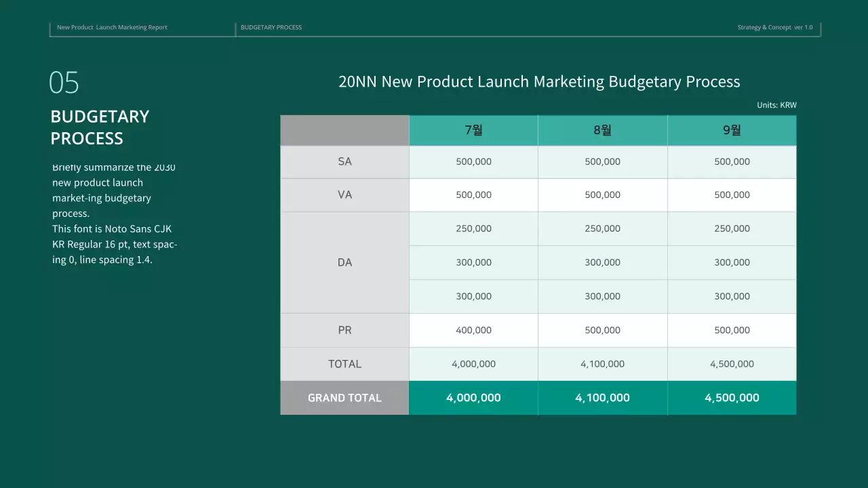
Task: Select the grand total 4,000,000 for July
Action: click(x=473, y=398)
